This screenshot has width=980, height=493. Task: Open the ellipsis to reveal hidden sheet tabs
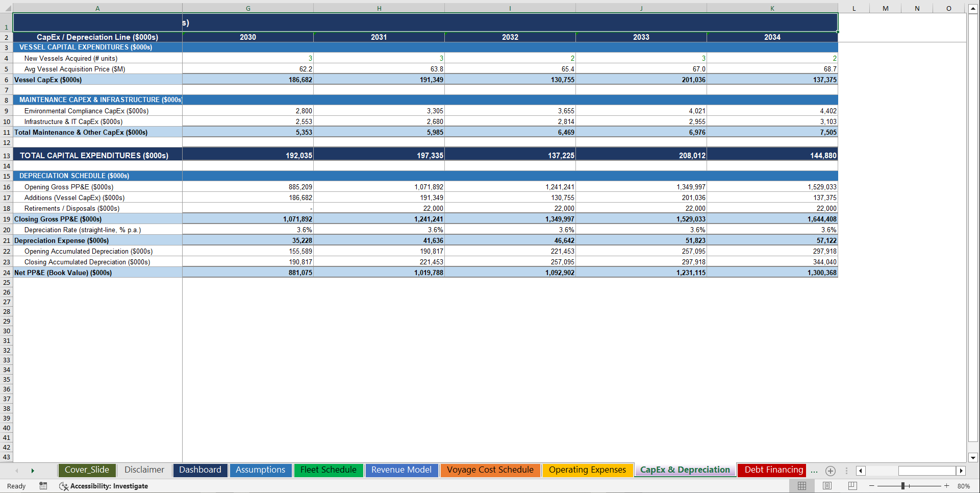click(x=814, y=471)
